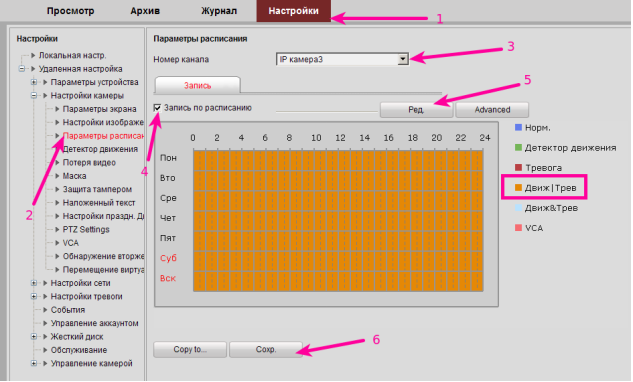
Task: Click the arrow icon beside Локальная настр.
Action: pyautogui.click(x=34, y=55)
